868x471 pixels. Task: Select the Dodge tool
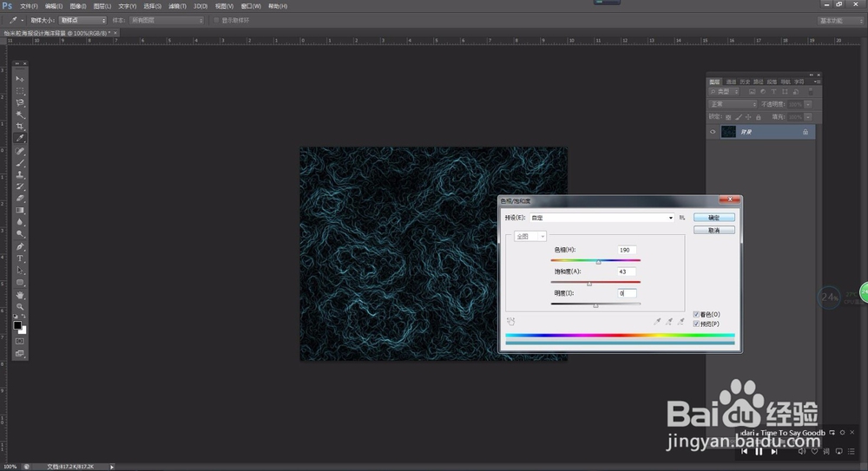click(x=20, y=234)
